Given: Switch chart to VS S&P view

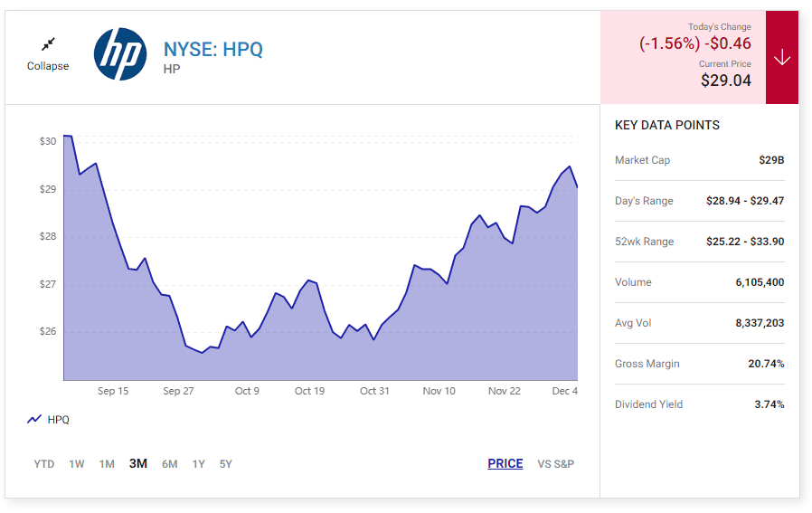Looking at the screenshot, I should coord(556,464).
